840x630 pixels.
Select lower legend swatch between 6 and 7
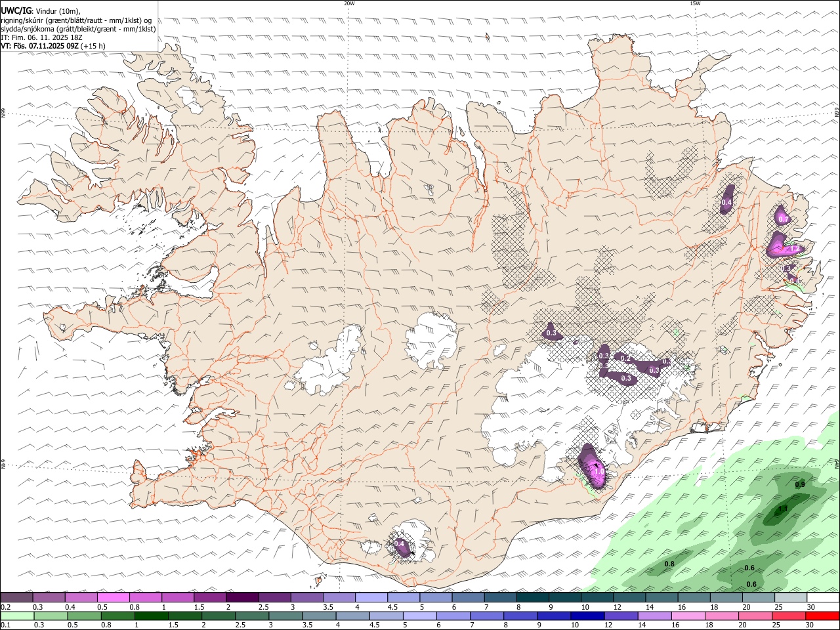tap(455, 616)
